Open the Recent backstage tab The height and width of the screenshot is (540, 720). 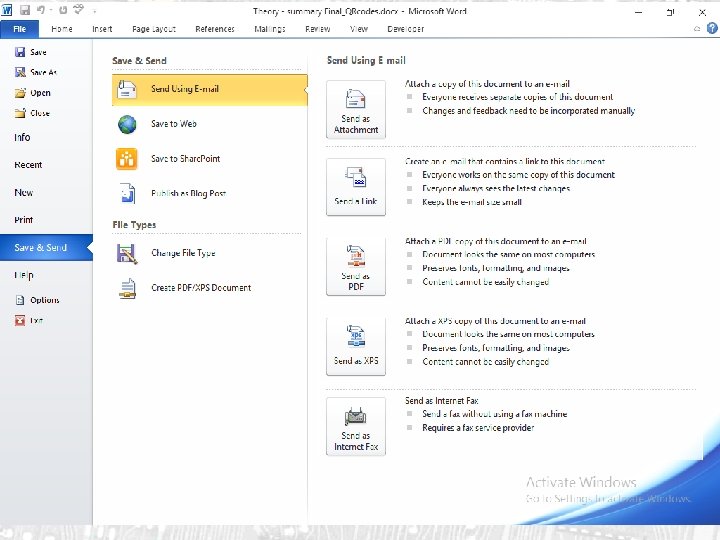coord(28,165)
